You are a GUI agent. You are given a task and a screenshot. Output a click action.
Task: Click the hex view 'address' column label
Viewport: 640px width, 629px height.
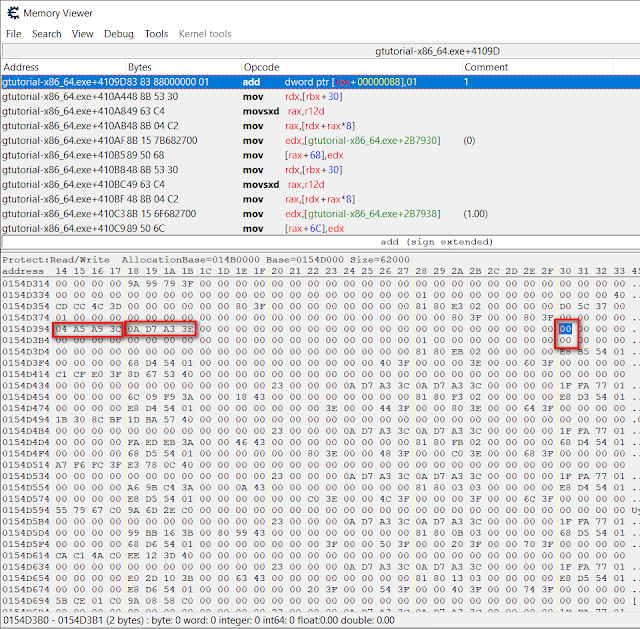pyautogui.click(x=23, y=271)
